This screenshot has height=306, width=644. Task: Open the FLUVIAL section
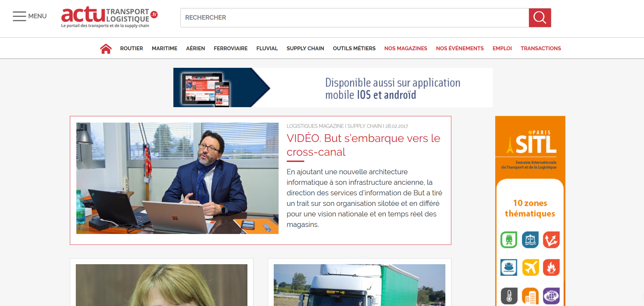tap(267, 48)
